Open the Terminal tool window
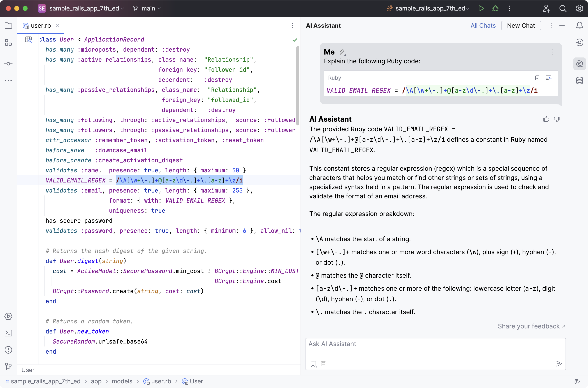This screenshot has width=588, height=388. pos(8,333)
